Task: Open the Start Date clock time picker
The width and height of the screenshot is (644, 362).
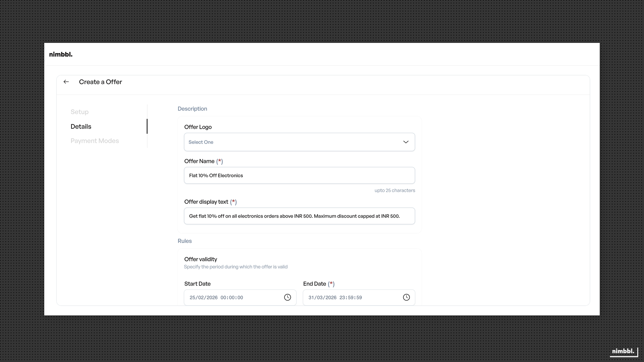Action: pos(288,297)
